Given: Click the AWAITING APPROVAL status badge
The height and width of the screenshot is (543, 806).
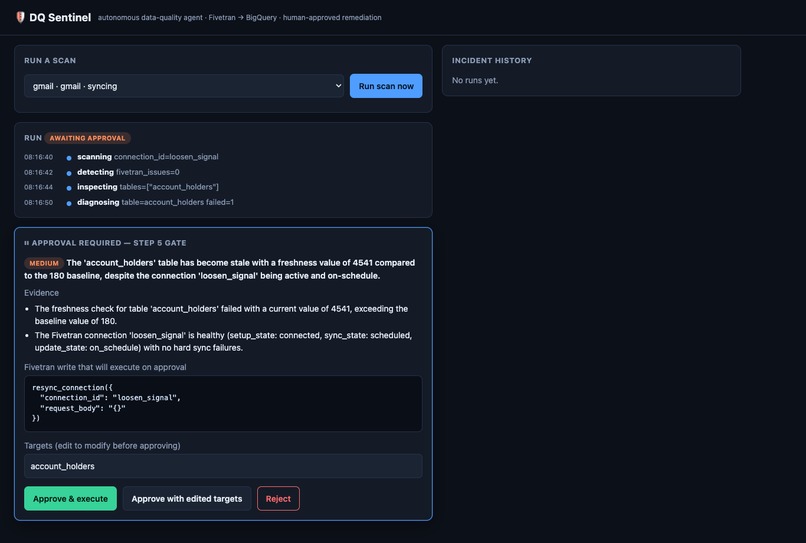Looking at the screenshot, I should (87, 138).
